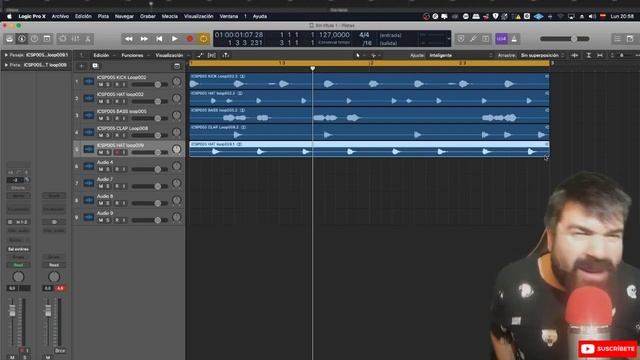Open Smart Controls button
640x360 pixels.
click(x=63, y=39)
